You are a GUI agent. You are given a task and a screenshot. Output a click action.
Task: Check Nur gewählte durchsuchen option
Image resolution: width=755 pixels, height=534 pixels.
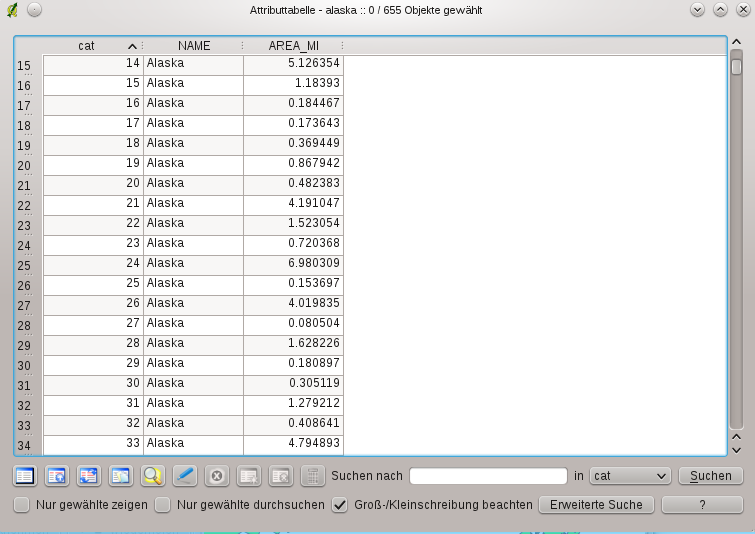(x=162, y=505)
